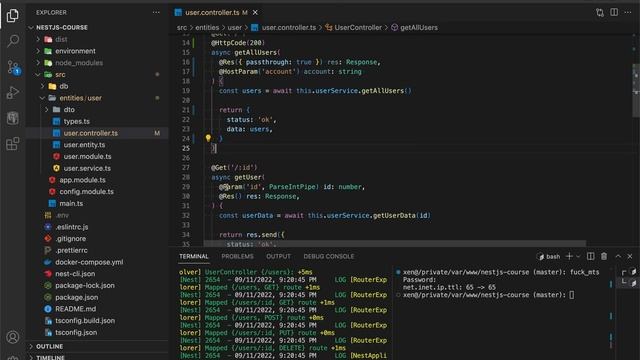
Task: Open the terminal launch profile dropdown arrow
Action: (578, 256)
